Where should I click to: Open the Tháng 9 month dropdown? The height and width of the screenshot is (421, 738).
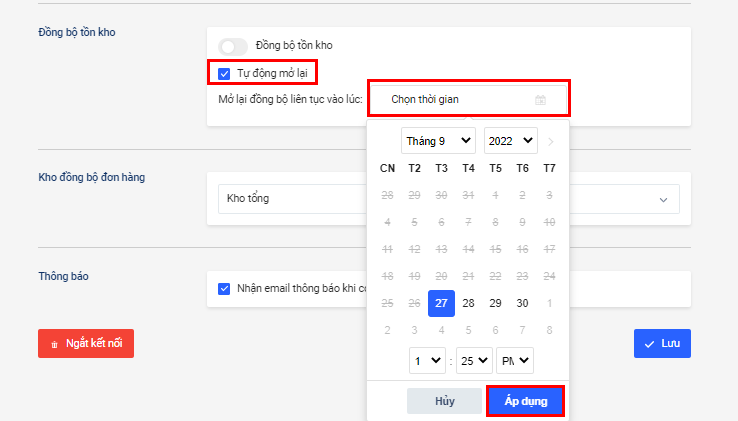(438, 141)
